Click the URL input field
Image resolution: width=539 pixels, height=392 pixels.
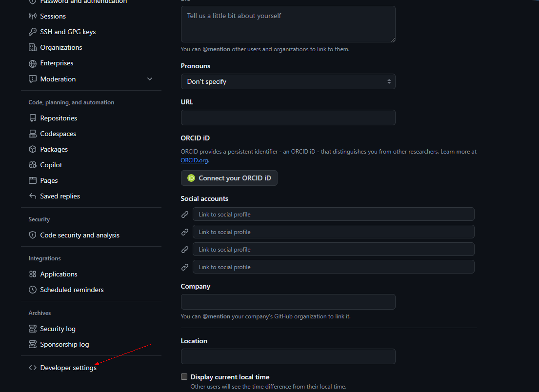[x=288, y=118]
